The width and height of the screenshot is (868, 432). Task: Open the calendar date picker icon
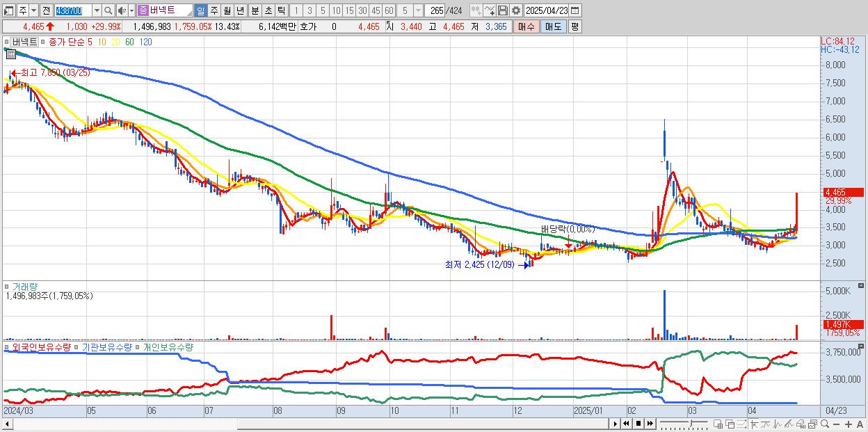point(574,10)
